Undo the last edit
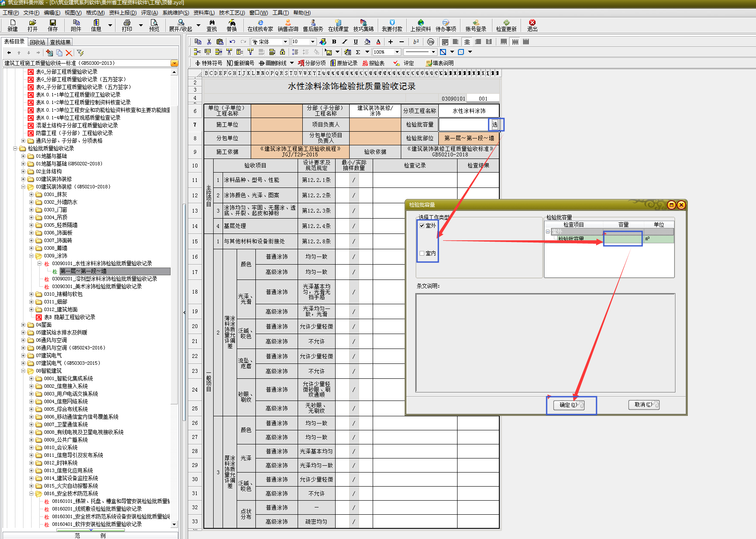 click(232, 42)
